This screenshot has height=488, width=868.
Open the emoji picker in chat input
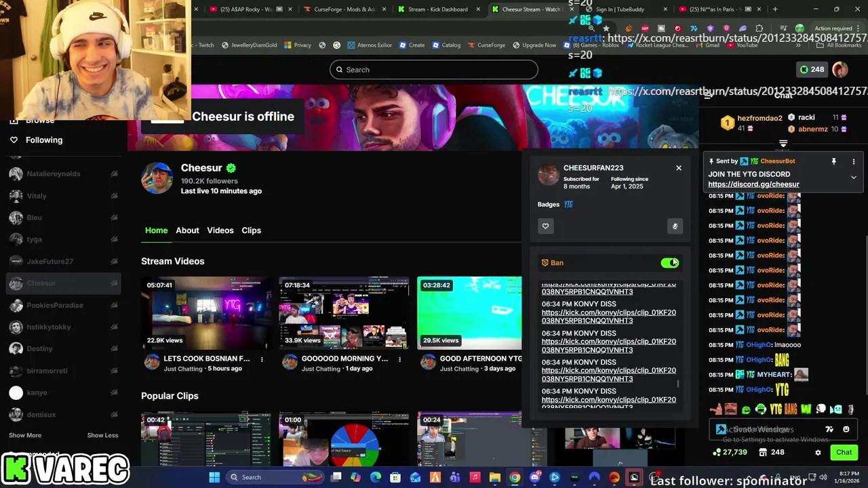(846, 429)
